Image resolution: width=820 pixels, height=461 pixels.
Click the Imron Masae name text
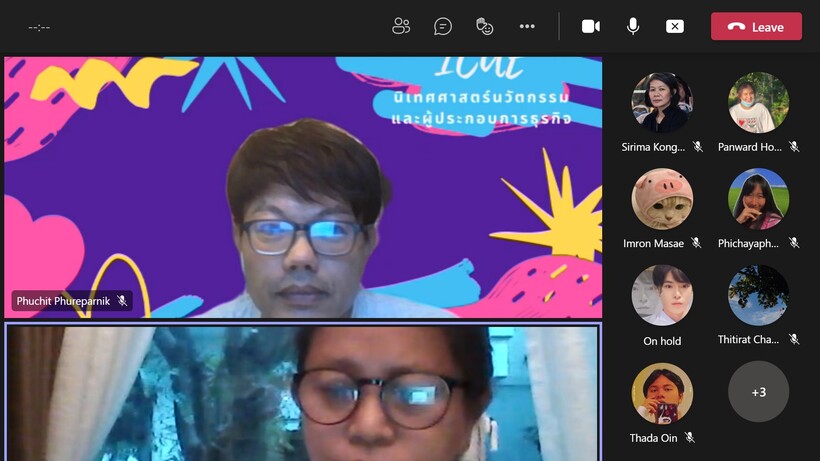point(653,243)
